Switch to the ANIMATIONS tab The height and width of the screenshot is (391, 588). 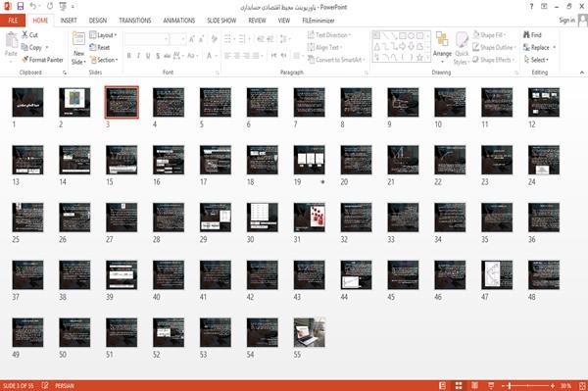click(x=179, y=21)
